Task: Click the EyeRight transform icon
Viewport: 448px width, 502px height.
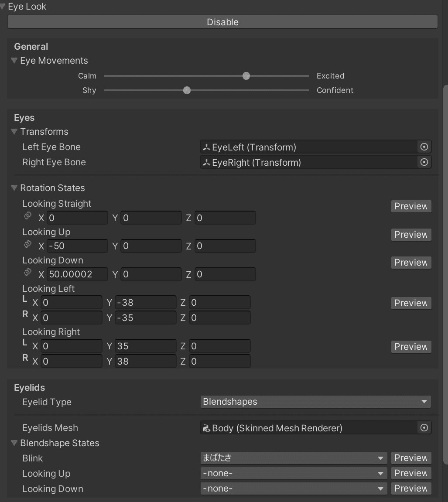Action: pyautogui.click(x=206, y=163)
